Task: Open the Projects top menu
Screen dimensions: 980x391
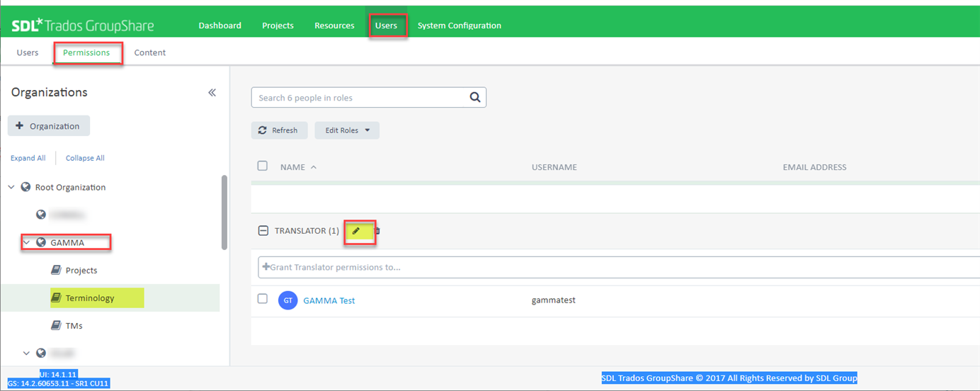Action: click(278, 25)
